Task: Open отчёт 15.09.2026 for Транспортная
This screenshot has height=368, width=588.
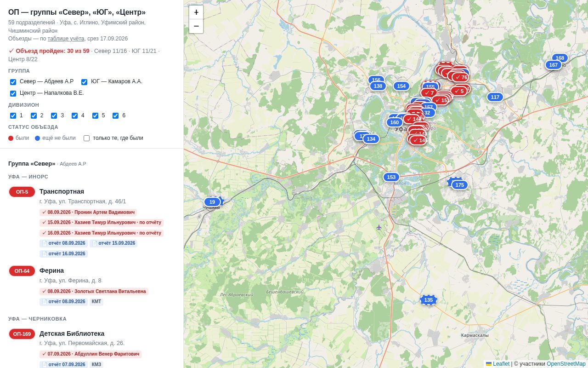Action: [x=113, y=243]
